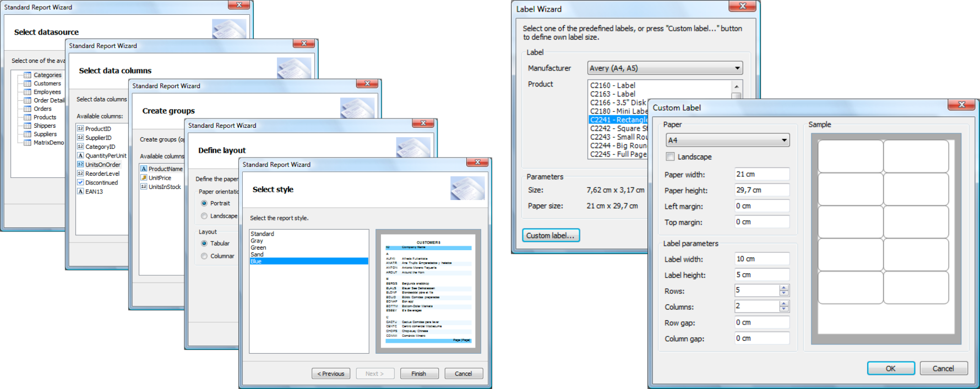This screenshot has height=389, width=980.
Task: Increase the Rows spinner value
Action: (x=784, y=287)
